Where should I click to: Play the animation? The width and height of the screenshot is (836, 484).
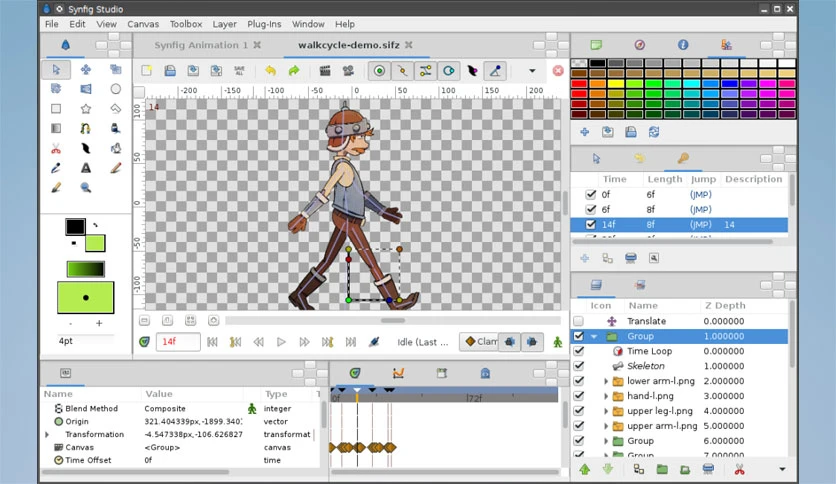tap(281, 342)
